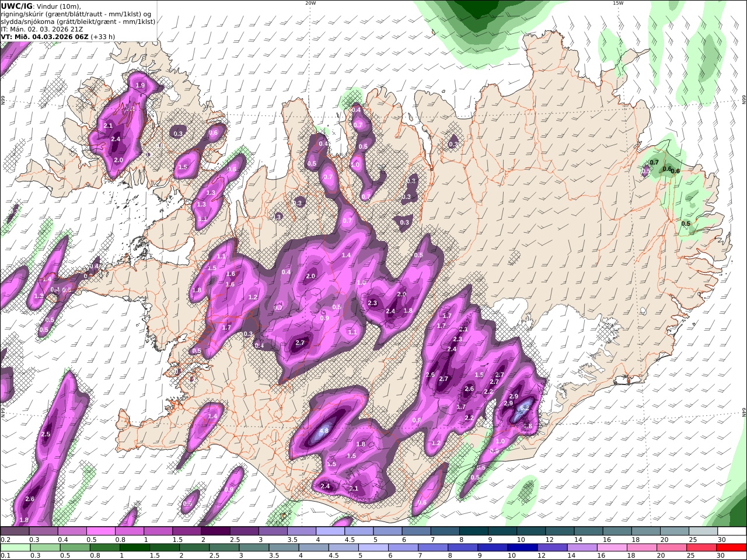Click the deep blue 10–12 swatch in the lower legend row

click(x=522, y=548)
